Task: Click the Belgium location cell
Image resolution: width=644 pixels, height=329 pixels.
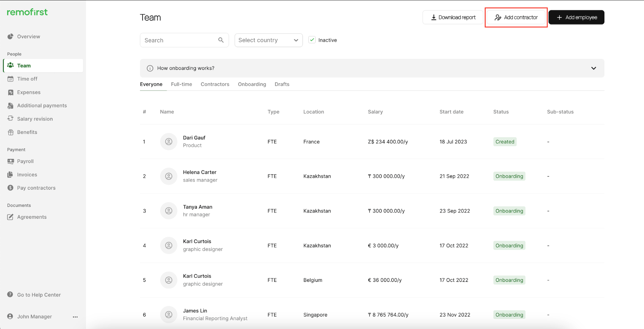Action: click(313, 280)
